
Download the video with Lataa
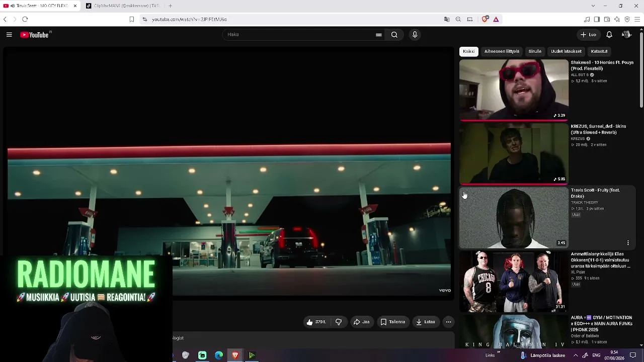426,322
